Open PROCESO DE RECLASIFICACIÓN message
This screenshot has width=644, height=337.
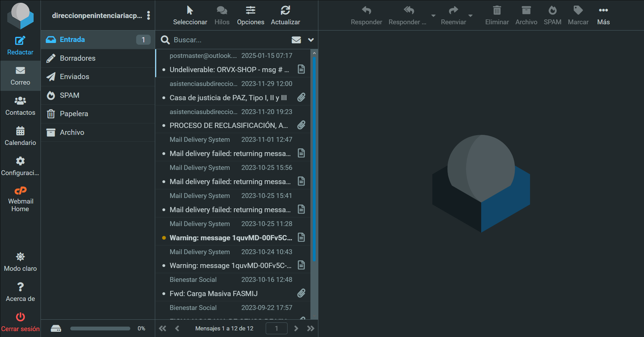[x=229, y=126]
